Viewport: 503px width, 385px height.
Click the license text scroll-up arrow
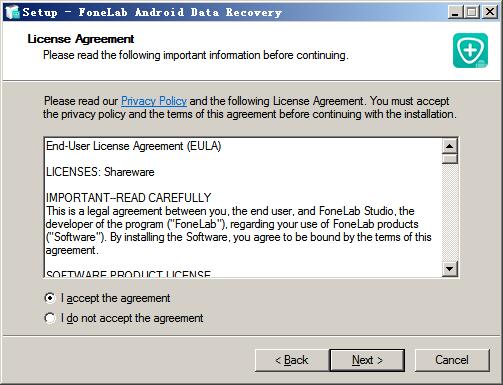tap(450, 146)
